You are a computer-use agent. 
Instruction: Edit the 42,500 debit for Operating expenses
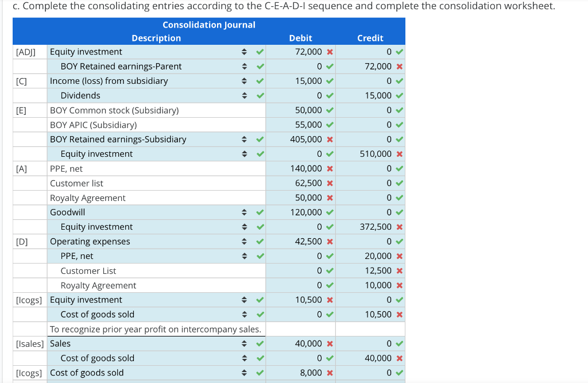(301, 242)
